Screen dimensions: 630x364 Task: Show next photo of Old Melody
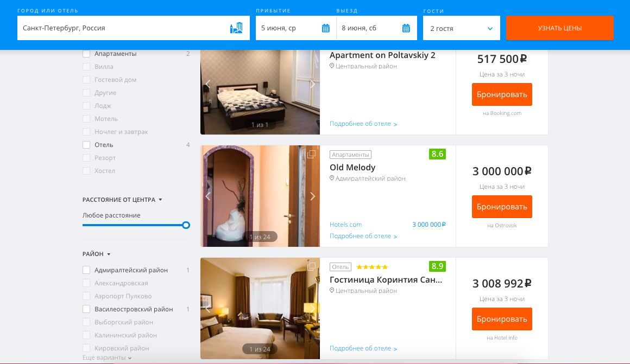tap(313, 196)
